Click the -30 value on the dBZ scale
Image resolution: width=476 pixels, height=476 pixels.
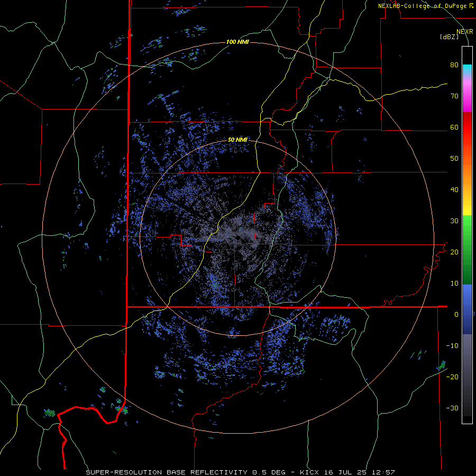point(452,408)
